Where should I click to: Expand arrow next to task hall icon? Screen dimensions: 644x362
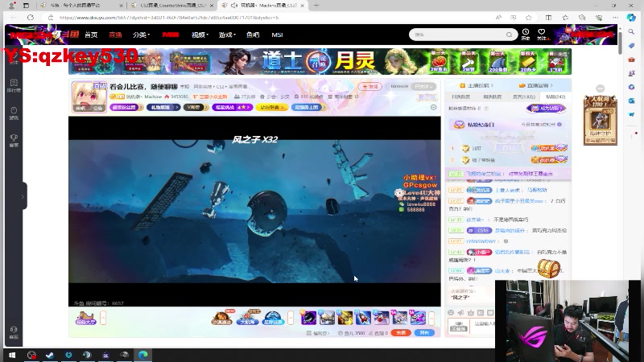[103, 318]
